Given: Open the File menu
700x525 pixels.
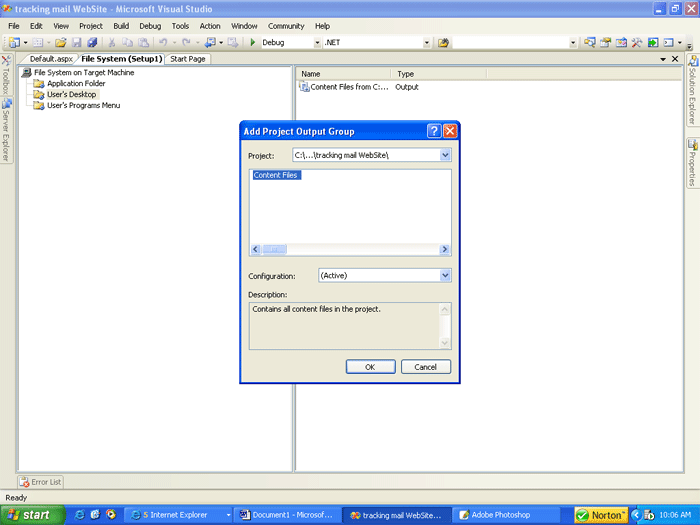Looking at the screenshot, I should (x=14, y=26).
